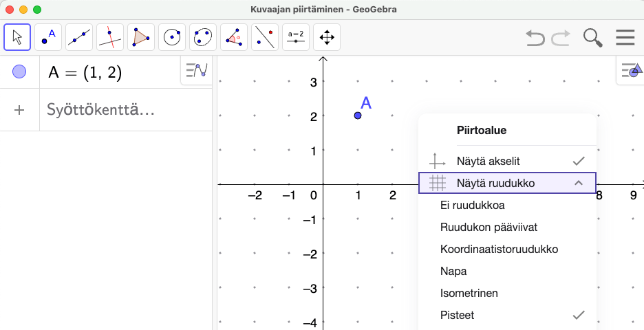The image size is (644, 330).
Task: Choose Koordinaatistoruudukko grid option
Action: point(507,249)
